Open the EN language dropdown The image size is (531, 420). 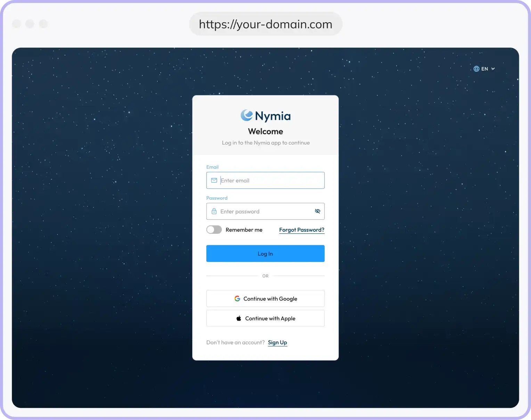coord(484,68)
